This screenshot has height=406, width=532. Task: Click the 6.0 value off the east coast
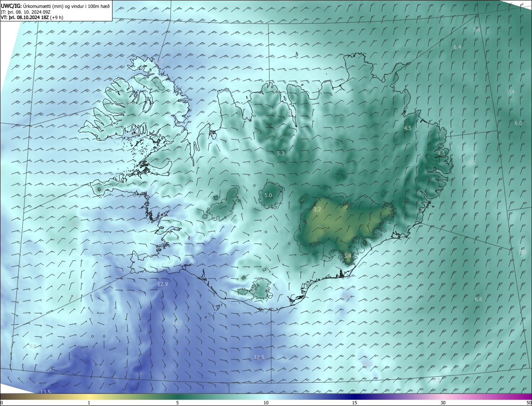[x=518, y=123]
